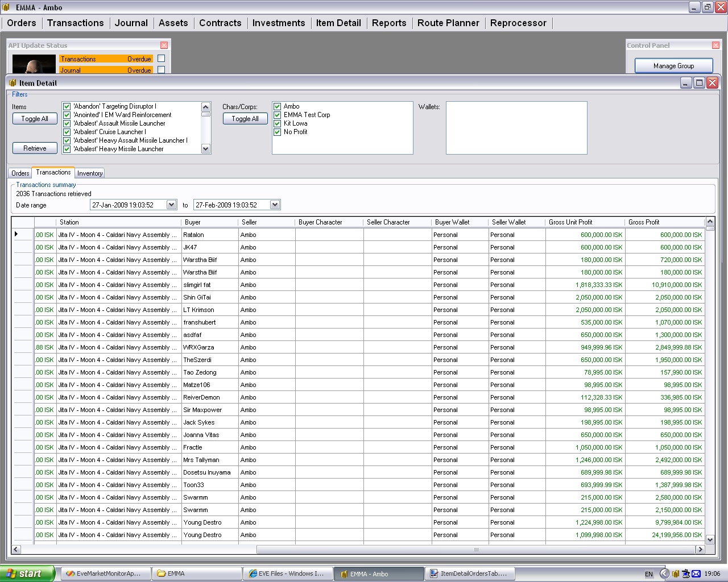Close the API Update Status panel

164,45
